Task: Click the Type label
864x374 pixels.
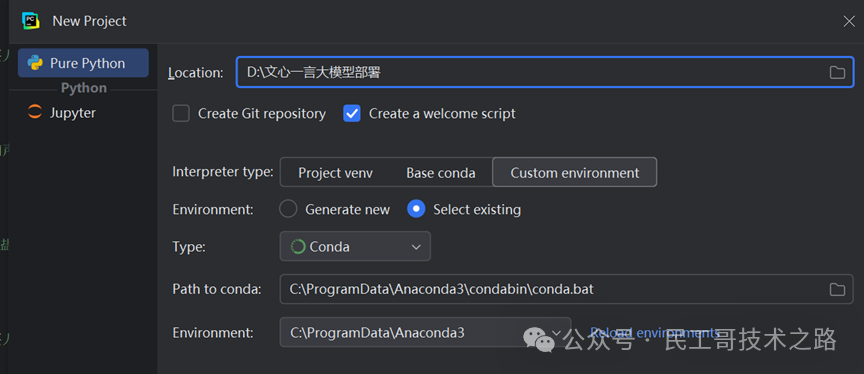Action: point(189,247)
